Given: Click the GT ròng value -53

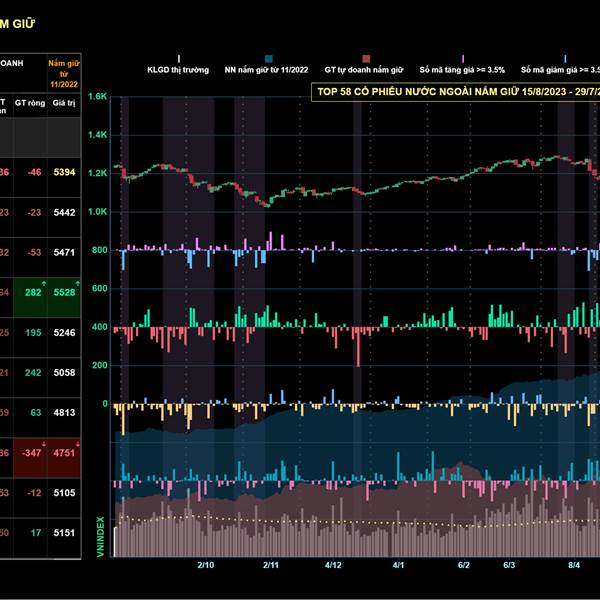Looking at the screenshot, I should pyautogui.click(x=34, y=252).
